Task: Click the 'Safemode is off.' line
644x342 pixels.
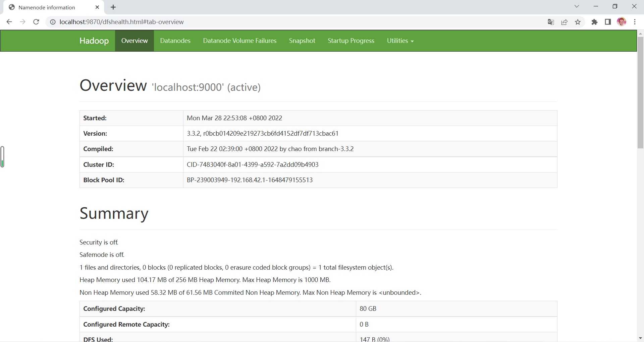Action: coord(102,255)
